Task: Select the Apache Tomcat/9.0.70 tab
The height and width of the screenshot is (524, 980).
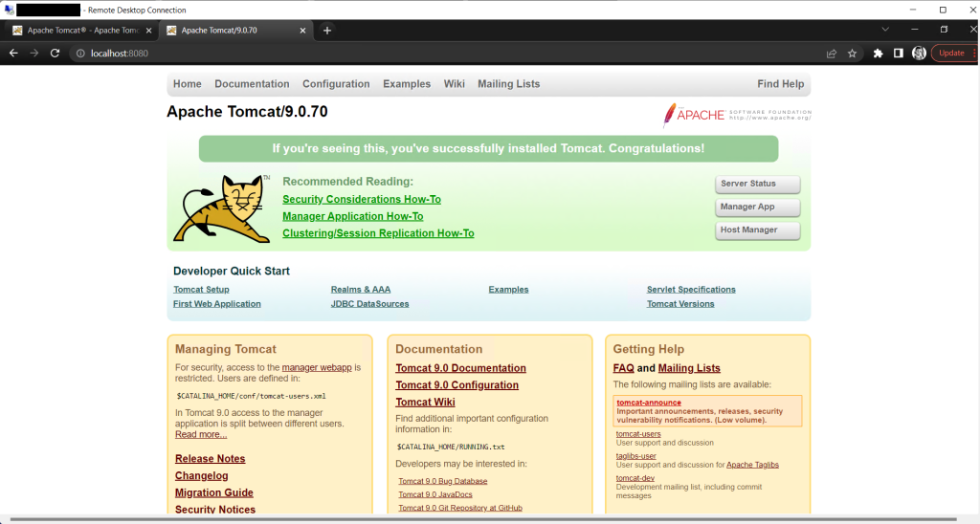Action: tap(235, 30)
